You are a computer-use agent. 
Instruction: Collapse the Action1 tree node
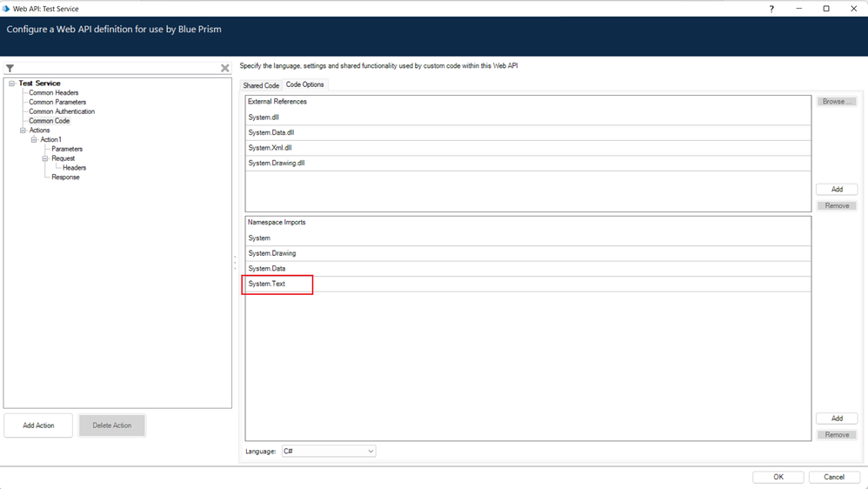pos(34,140)
